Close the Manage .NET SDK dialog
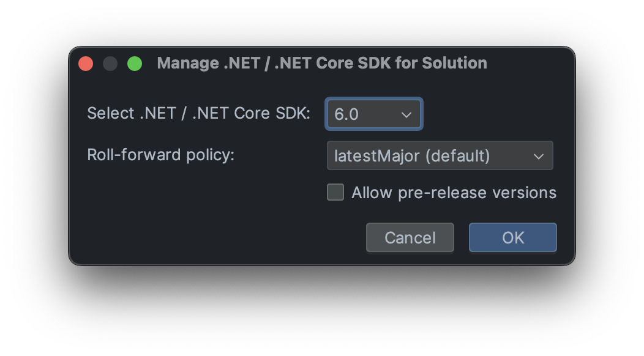The width and height of the screenshot is (644, 356). point(86,64)
